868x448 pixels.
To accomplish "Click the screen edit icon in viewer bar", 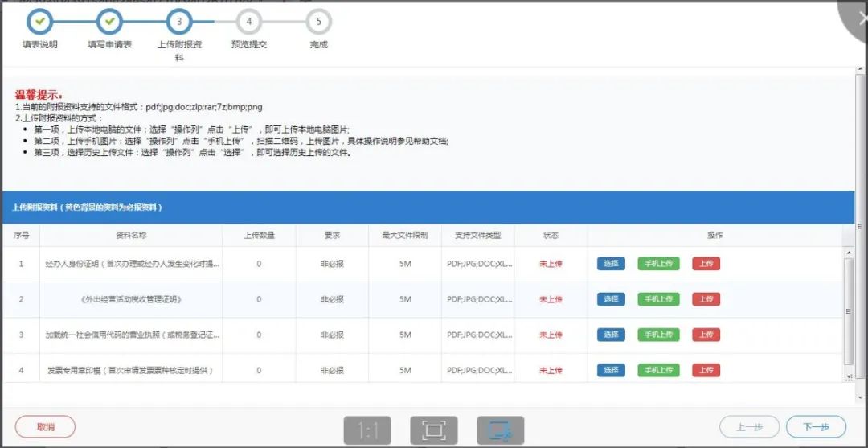I will (x=500, y=430).
